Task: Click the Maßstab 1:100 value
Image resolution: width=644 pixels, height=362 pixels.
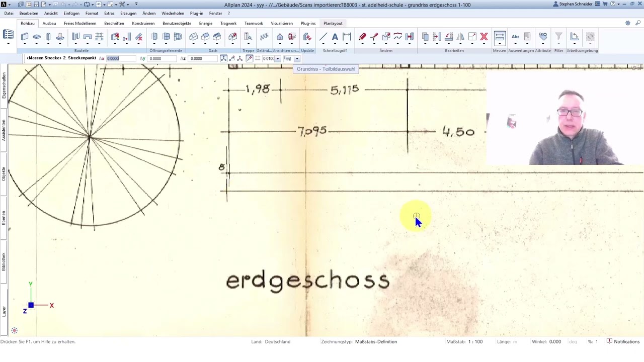Action: [475, 342]
